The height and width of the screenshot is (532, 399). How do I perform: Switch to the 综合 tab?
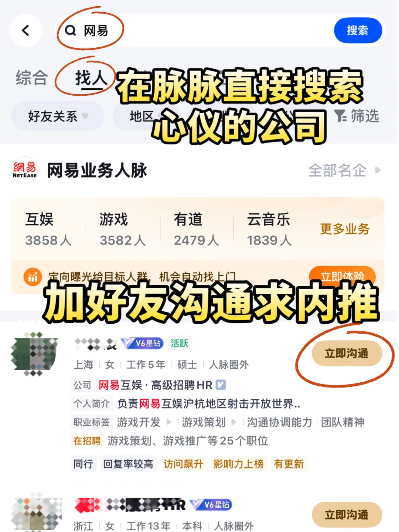coord(32,78)
